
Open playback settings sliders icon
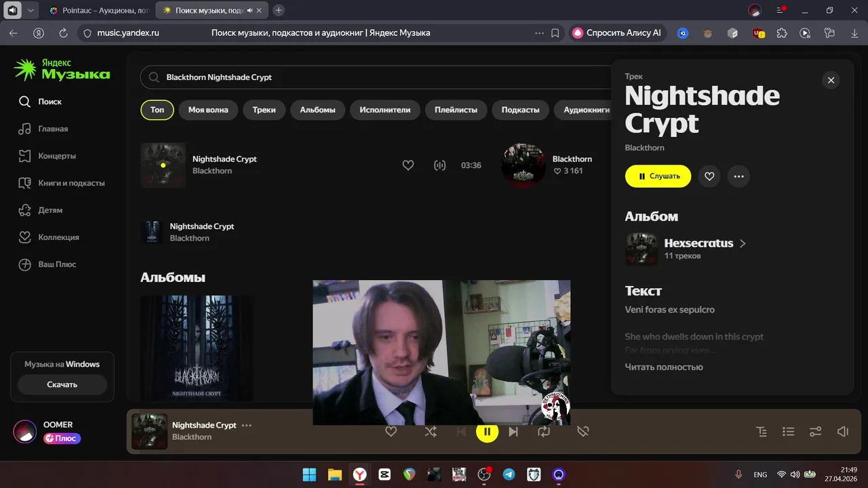[x=815, y=432]
